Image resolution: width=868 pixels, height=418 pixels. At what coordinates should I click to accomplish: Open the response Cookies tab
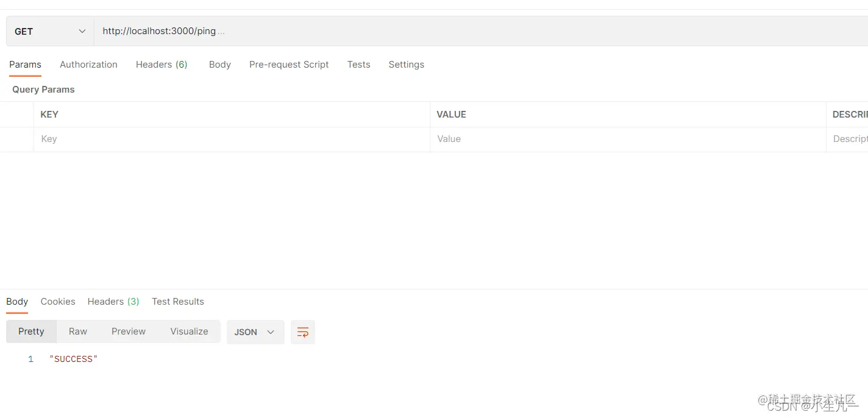pyautogui.click(x=58, y=302)
